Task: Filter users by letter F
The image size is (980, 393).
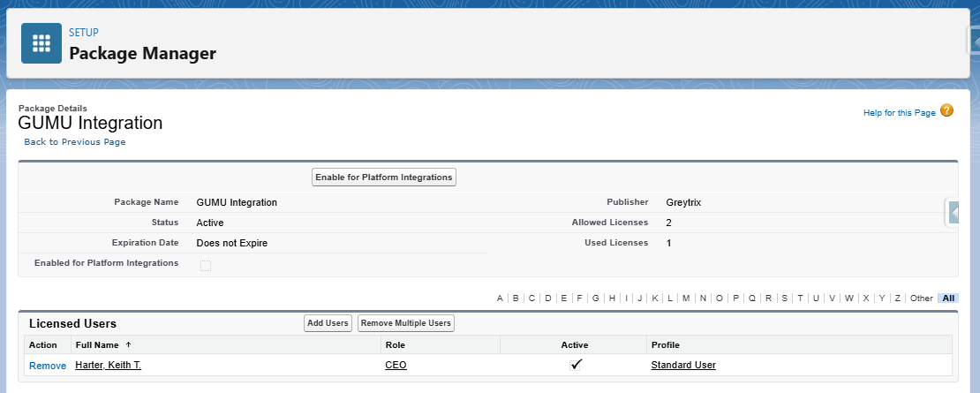Action: [x=579, y=298]
